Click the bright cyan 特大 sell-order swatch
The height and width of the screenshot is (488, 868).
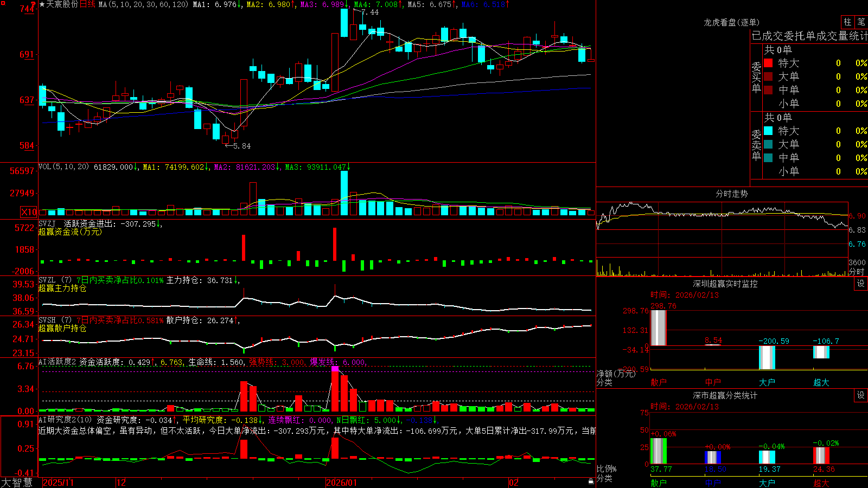coord(768,131)
